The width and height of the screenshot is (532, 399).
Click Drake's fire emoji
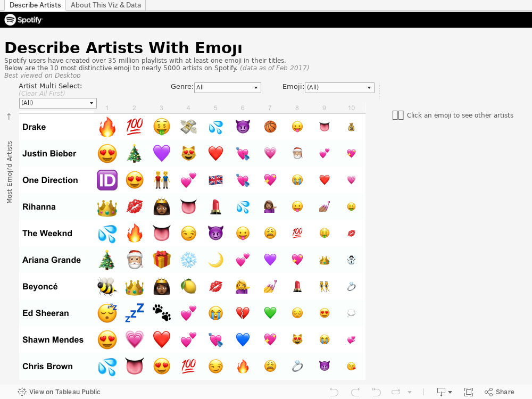107,127
